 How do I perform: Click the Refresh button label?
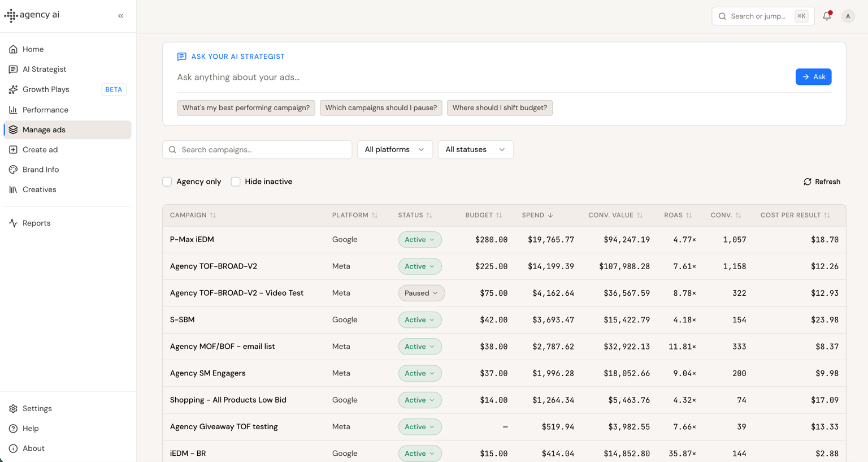point(827,182)
